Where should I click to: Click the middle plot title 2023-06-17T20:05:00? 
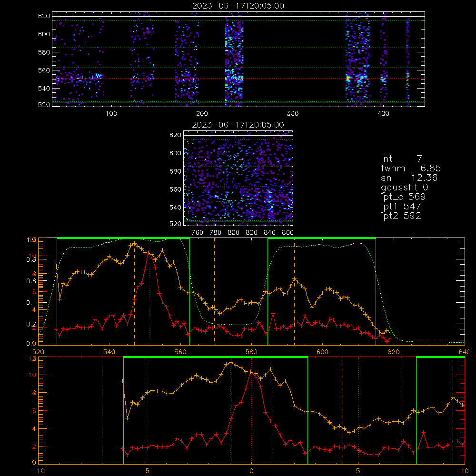238,125
